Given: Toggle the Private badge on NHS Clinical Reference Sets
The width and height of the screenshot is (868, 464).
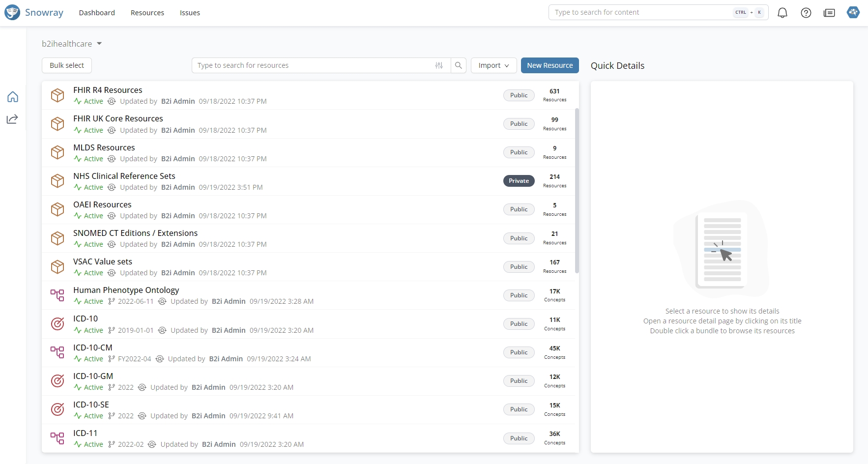Looking at the screenshot, I should [x=519, y=181].
